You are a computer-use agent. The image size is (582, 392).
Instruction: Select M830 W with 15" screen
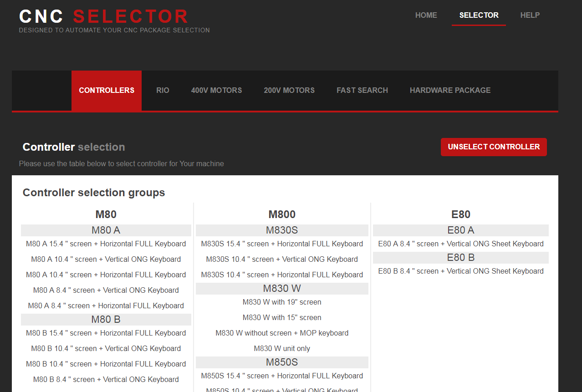tap(282, 317)
